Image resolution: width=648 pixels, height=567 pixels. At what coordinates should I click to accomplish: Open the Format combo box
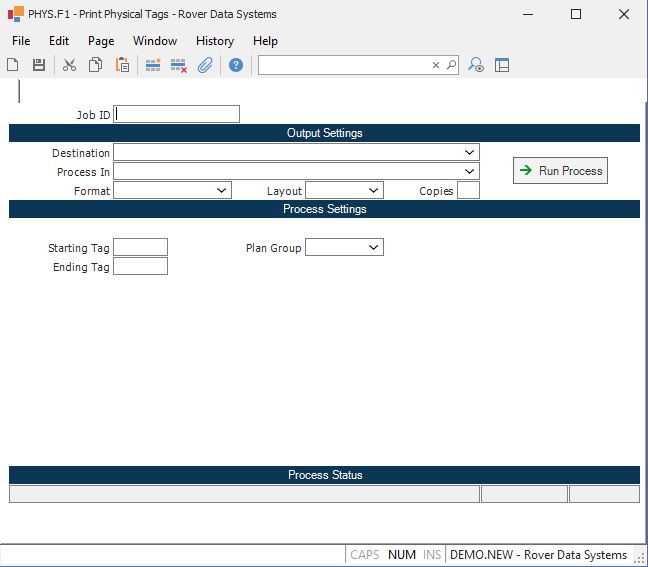point(222,190)
